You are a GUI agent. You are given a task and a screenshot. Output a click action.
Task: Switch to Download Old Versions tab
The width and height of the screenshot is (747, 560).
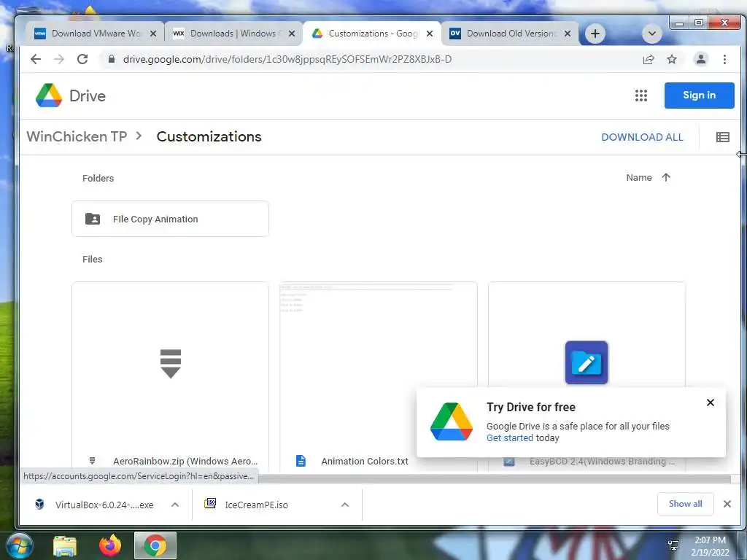pyautogui.click(x=510, y=34)
